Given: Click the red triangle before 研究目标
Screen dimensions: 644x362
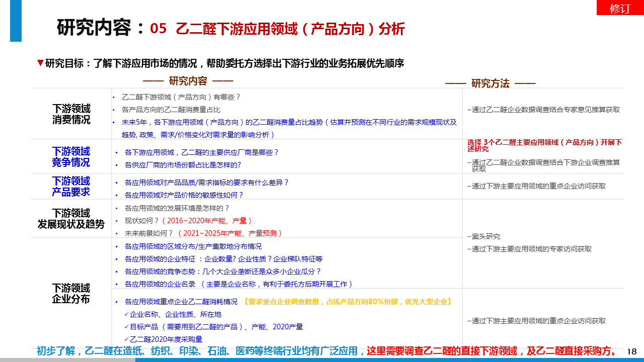Looking at the screenshot, I should [x=40, y=63].
